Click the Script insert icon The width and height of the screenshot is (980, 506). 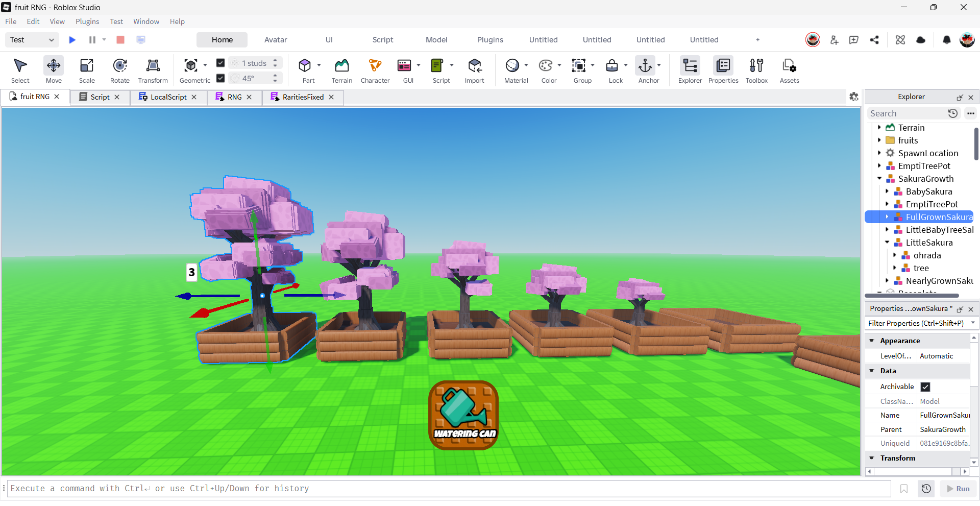point(437,66)
